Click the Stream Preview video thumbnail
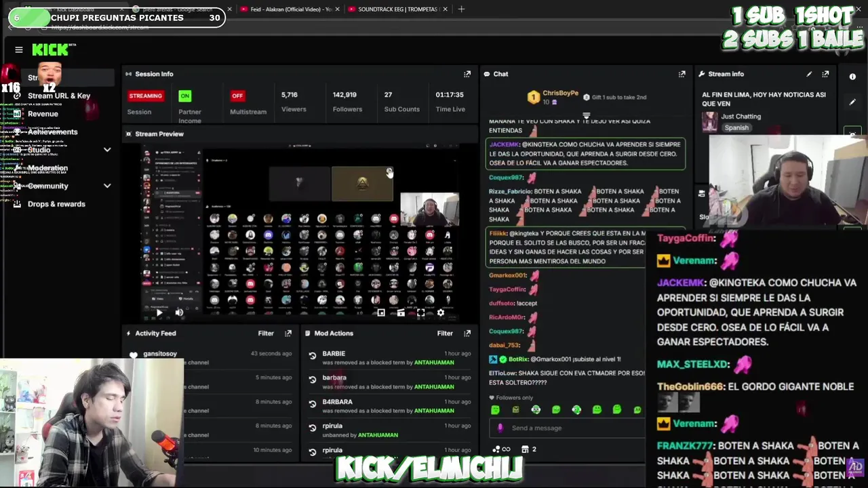 click(300, 230)
